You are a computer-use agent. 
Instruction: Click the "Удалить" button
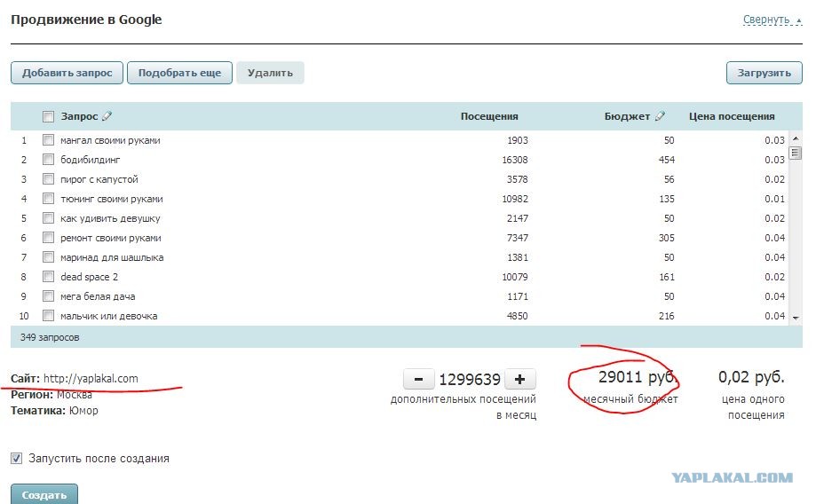(270, 73)
